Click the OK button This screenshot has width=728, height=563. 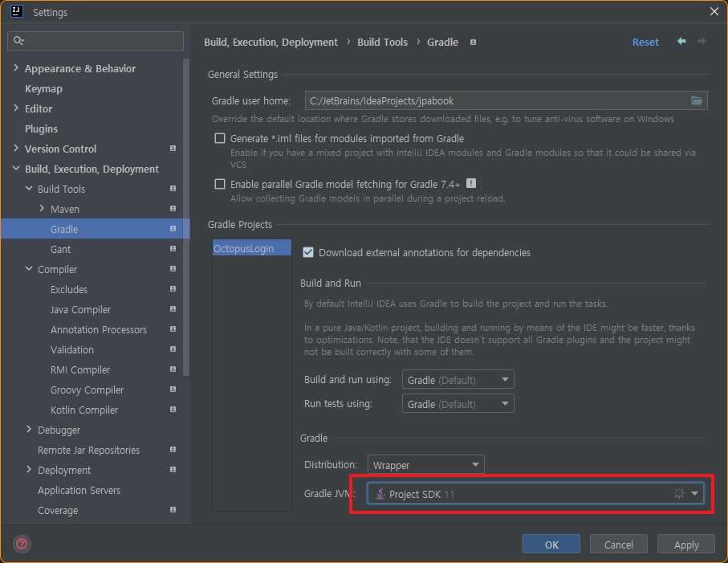(x=551, y=544)
